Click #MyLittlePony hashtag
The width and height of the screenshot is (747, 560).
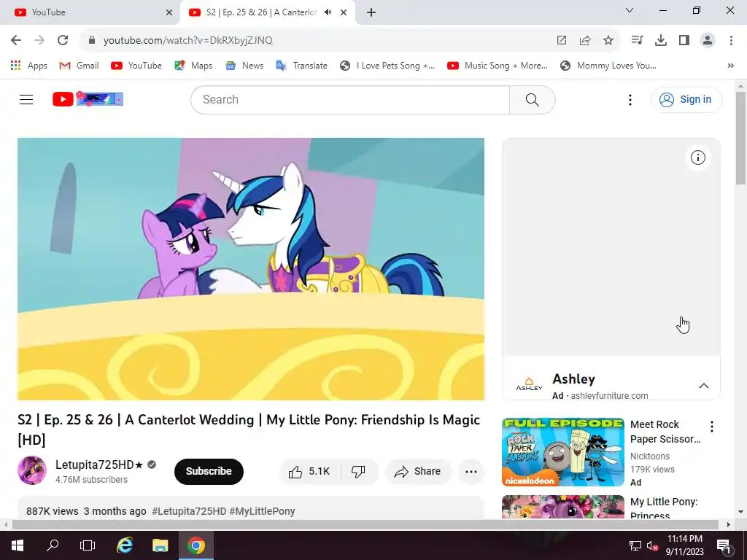click(x=262, y=511)
